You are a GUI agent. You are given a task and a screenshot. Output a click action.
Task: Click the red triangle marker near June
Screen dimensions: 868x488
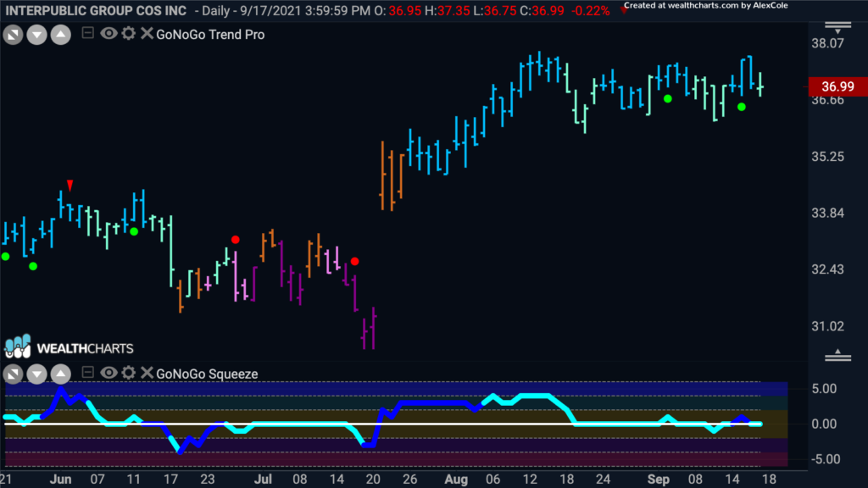[x=70, y=185]
